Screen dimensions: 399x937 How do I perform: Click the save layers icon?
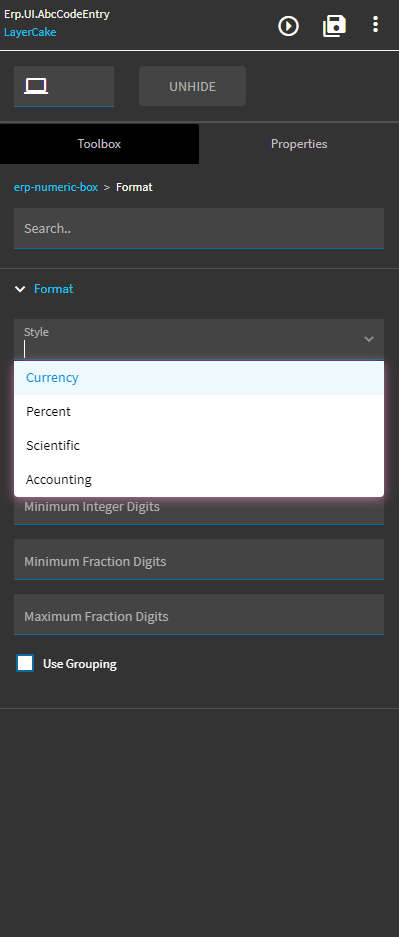[x=334, y=26]
